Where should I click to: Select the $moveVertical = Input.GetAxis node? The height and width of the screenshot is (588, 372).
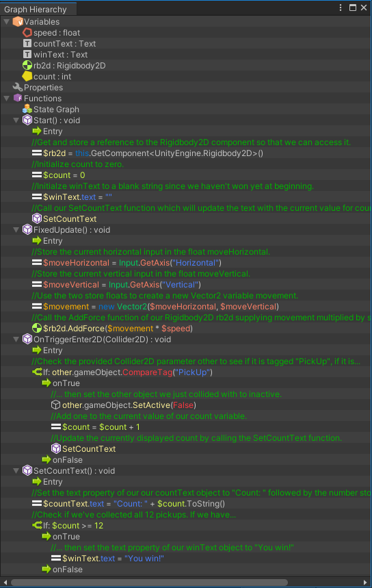tap(186, 285)
